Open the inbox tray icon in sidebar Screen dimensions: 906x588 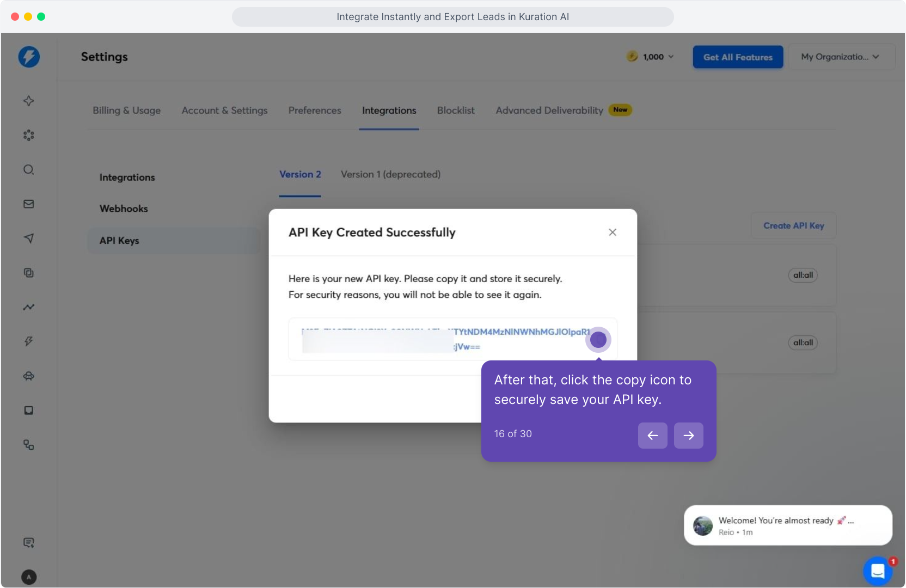[29, 410]
